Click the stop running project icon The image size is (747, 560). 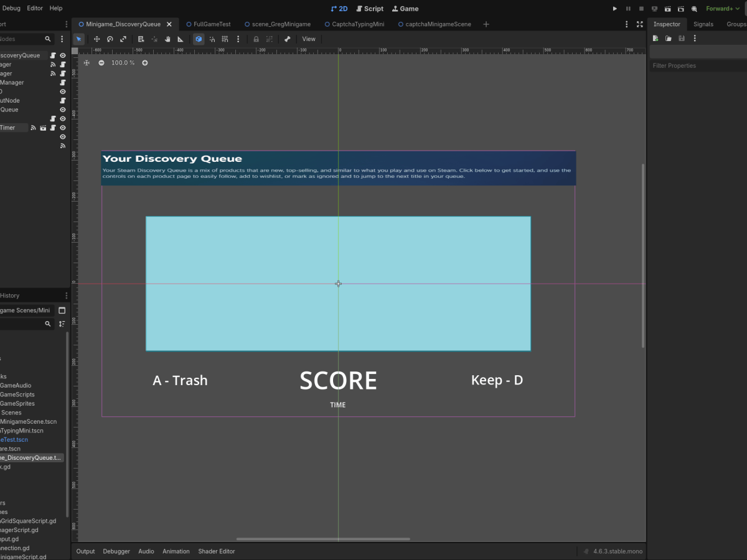[641, 9]
